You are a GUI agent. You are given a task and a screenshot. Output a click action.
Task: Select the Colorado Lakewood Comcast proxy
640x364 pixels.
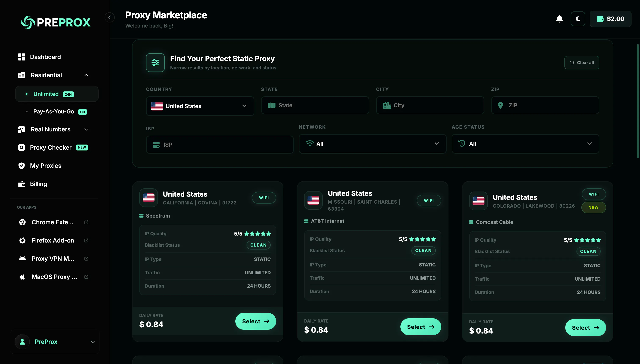click(585, 328)
